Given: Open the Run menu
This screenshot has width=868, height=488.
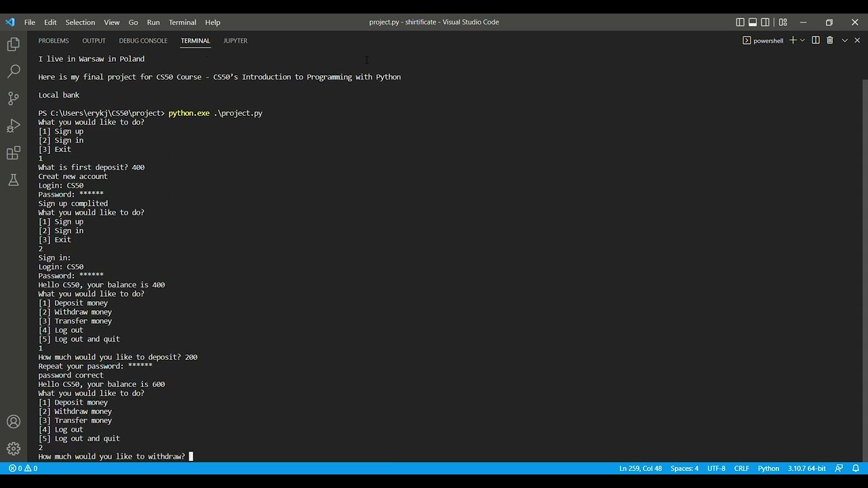Looking at the screenshot, I should [153, 22].
